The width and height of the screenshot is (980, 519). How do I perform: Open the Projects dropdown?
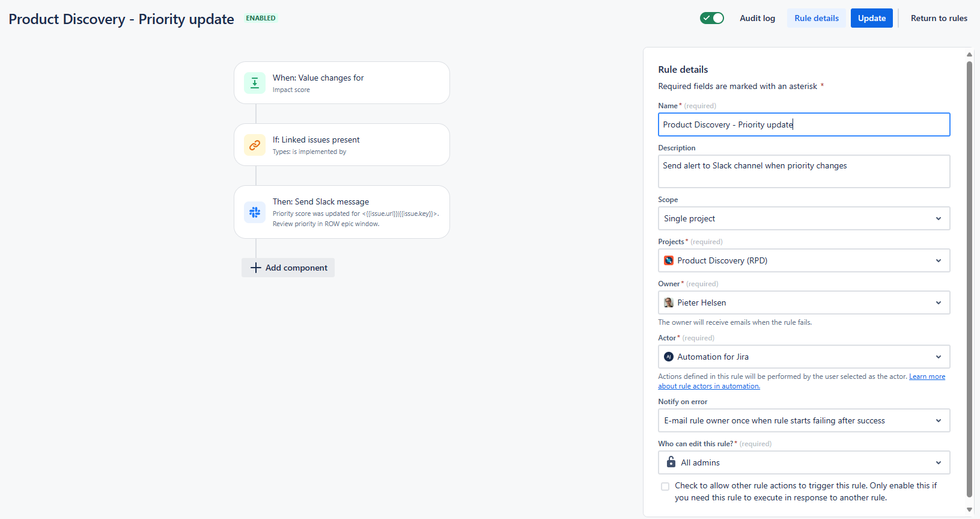tap(804, 260)
